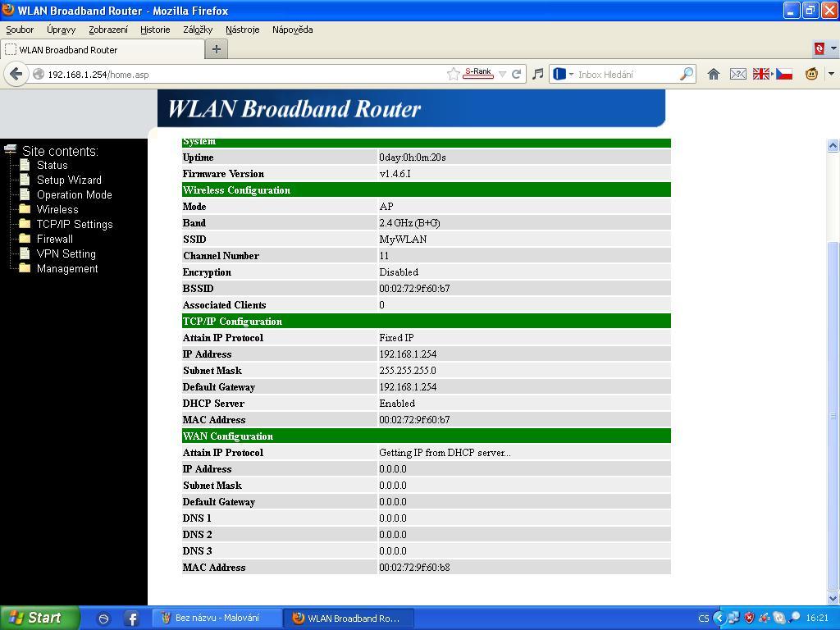The image size is (840, 630).
Task: Click the Facebook icon in the taskbar
Action: [x=131, y=619]
